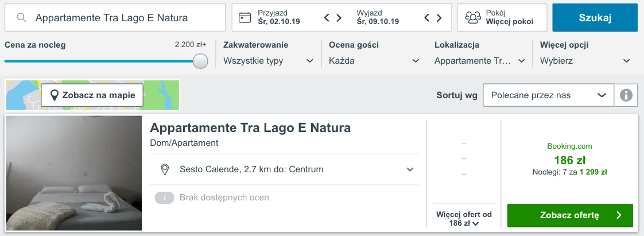
Task: Click the search magnifier icon
Action: click(x=22, y=18)
